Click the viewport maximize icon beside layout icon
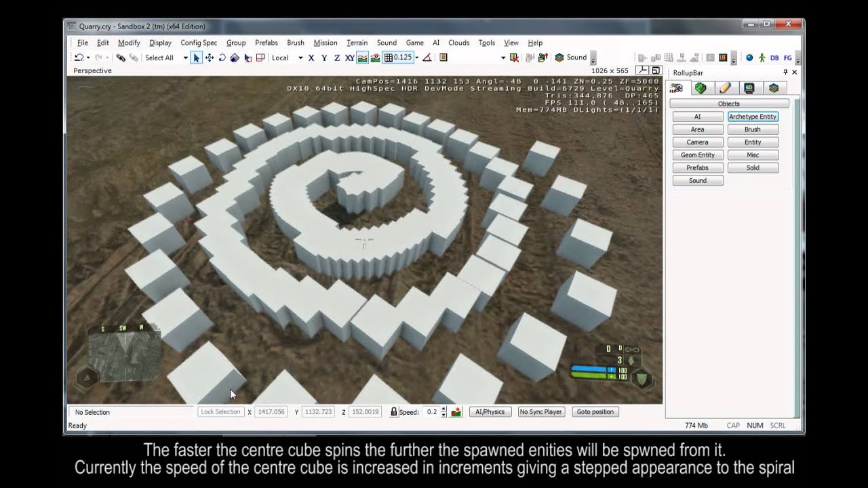The height and width of the screenshot is (488, 868). tap(656, 70)
